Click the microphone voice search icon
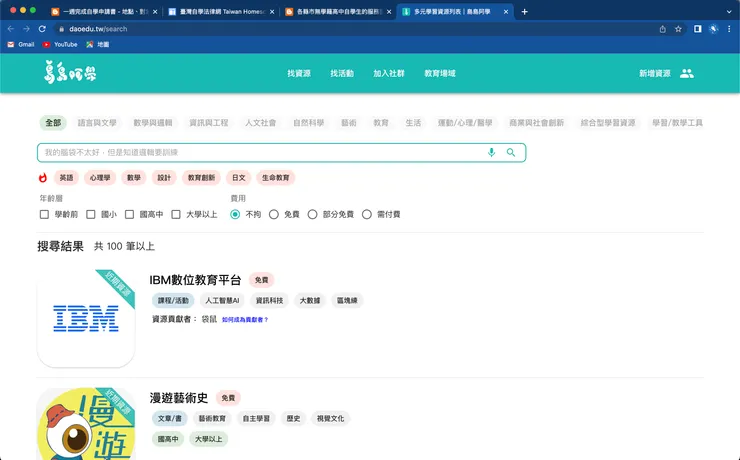 coord(491,152)
